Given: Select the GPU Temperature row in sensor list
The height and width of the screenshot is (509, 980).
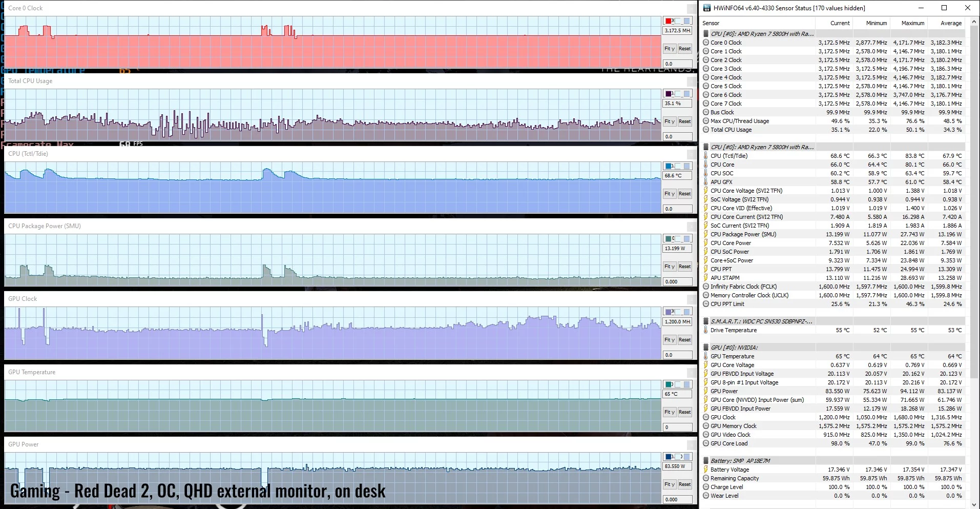Looking at the screenshot, I should [732, 356].
